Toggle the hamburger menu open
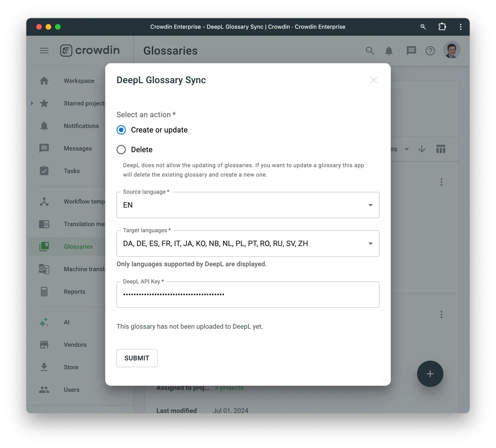Screen dimensions: 496x448 (44, 51)
